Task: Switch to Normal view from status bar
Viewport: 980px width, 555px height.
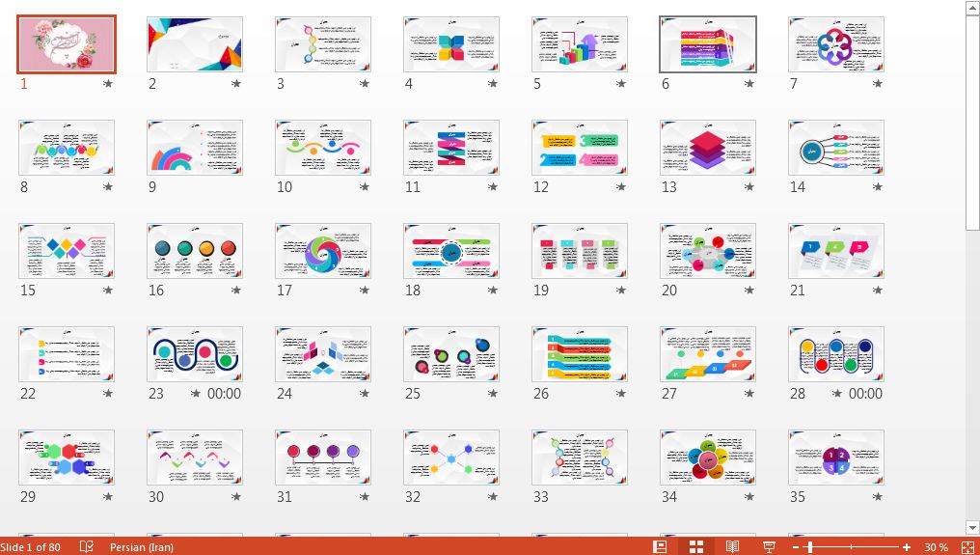Action: [x=660, y=547]
